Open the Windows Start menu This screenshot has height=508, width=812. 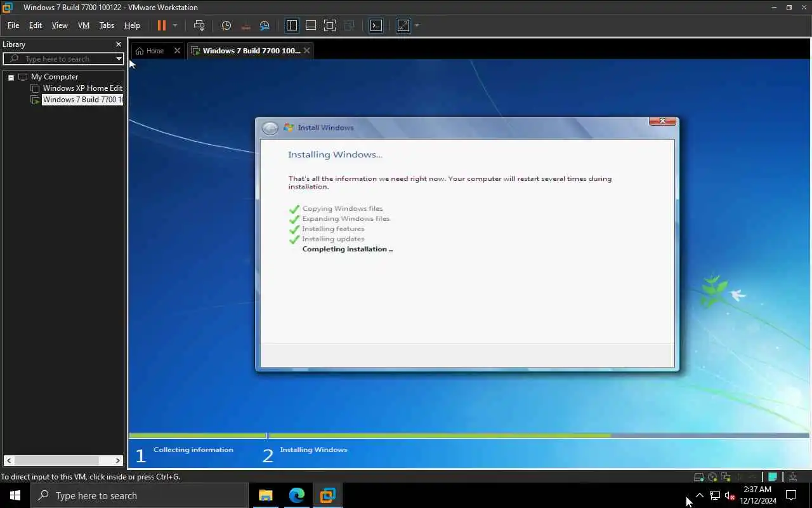pyautogui.click(x=15, y=495)
